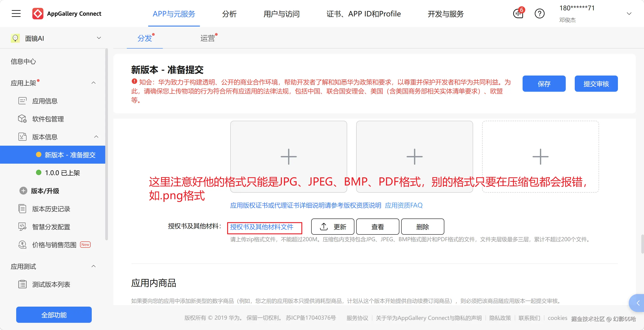Click the 智慧分发配置 icon
The image size is (644, 330).
(22, 227)
